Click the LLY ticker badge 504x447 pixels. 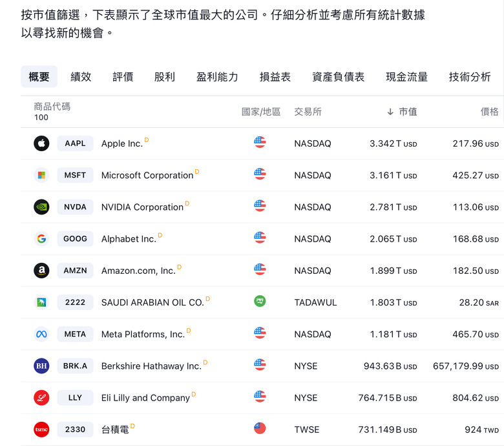75,398
